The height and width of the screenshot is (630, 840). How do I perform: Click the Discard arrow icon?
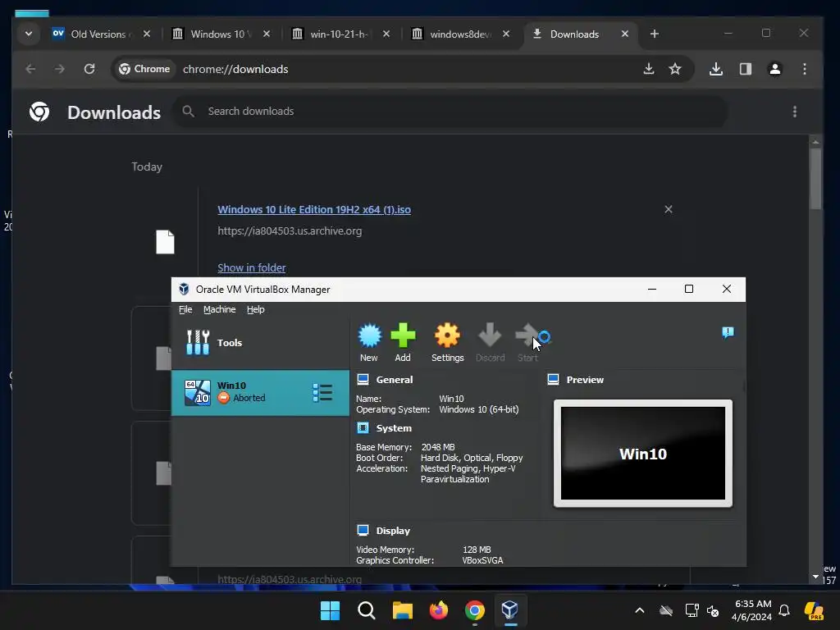490,336
